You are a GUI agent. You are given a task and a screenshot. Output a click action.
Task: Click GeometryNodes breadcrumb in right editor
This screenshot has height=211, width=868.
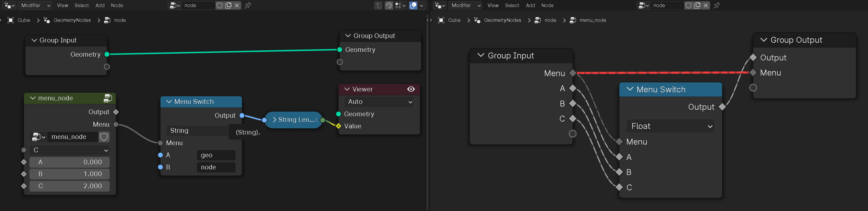coord(502,20)
